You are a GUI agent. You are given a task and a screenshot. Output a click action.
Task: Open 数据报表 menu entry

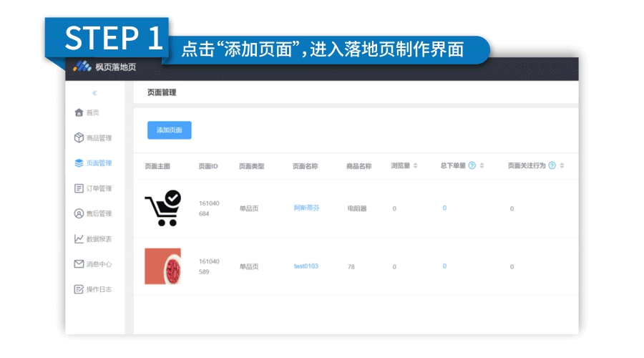pos(99,239)
